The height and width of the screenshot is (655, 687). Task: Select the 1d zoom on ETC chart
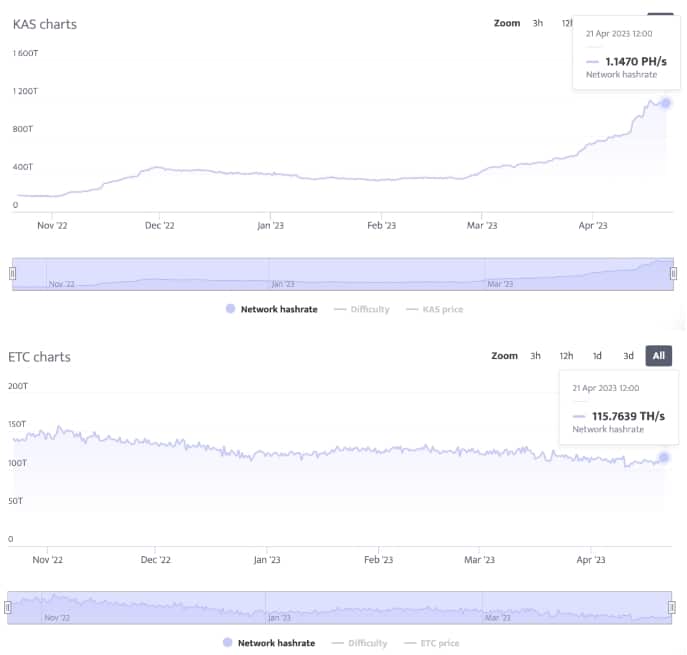coord(597,356)
